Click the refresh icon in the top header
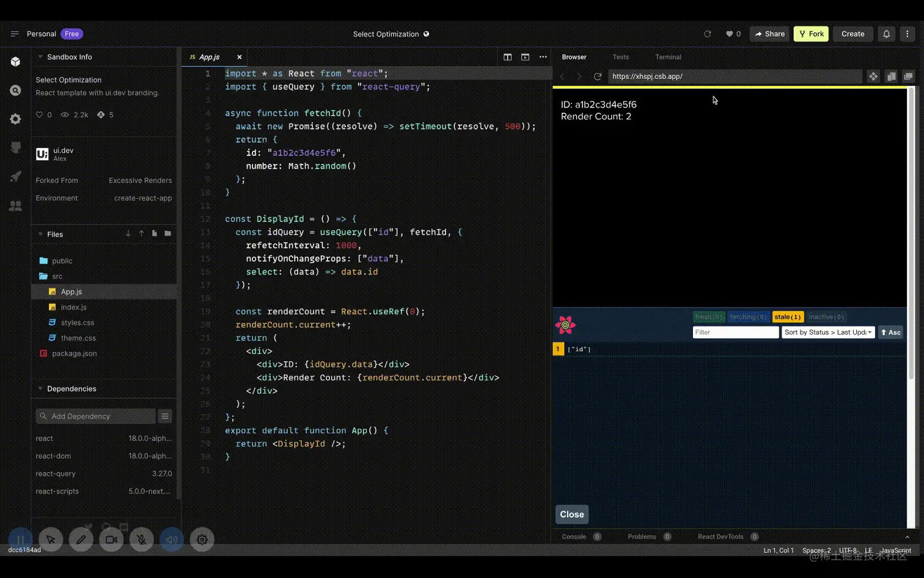924x578 pixels. coord(708,34)
